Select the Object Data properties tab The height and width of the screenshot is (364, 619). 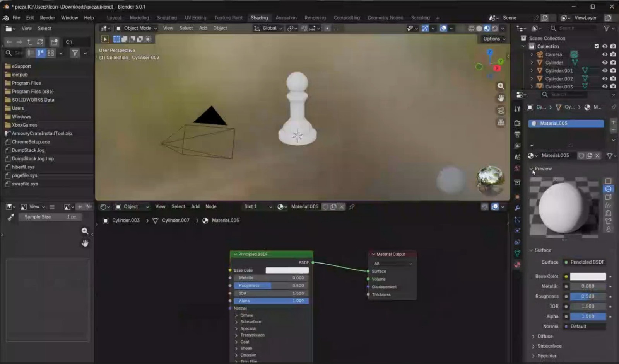[517, 253]
